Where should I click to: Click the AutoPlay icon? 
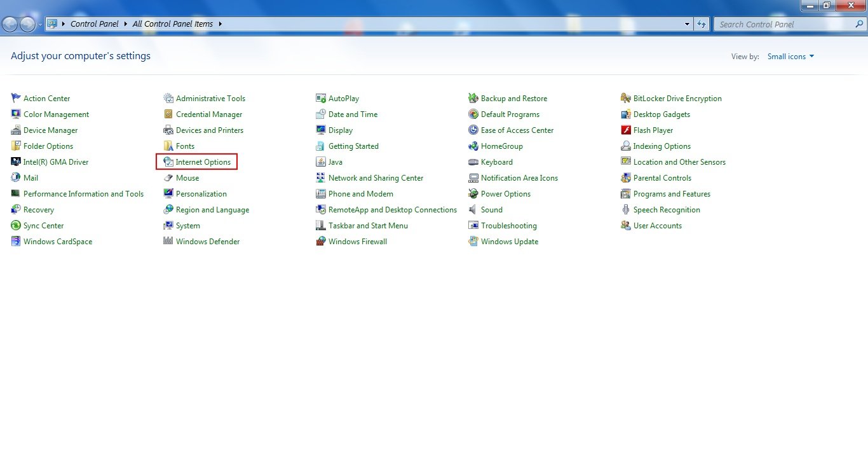321,98
